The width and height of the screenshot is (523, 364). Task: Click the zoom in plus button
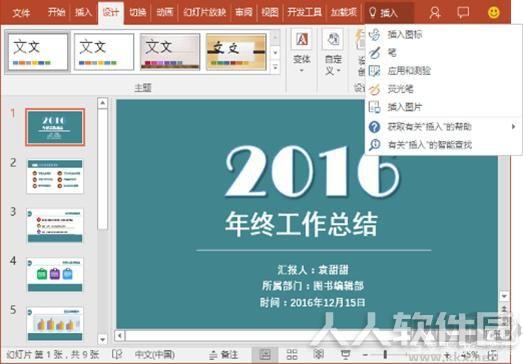click(x=448, y=355)
